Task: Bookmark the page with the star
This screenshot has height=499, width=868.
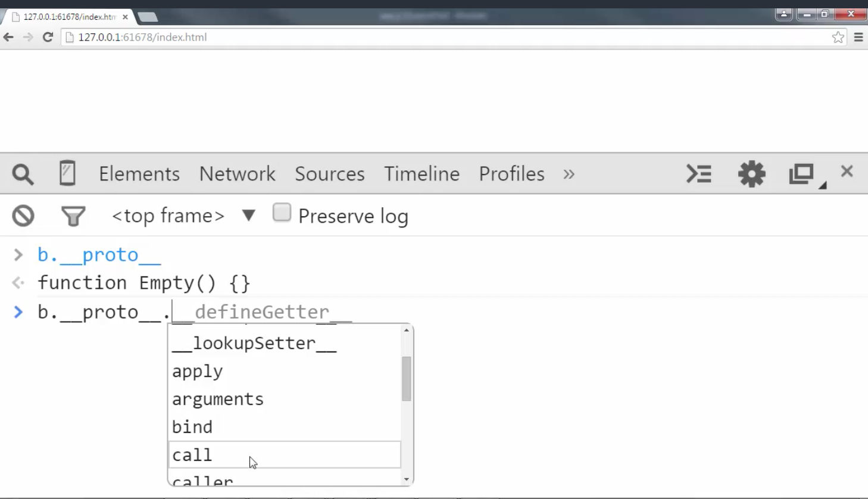Action: click(x=838, y=37)
